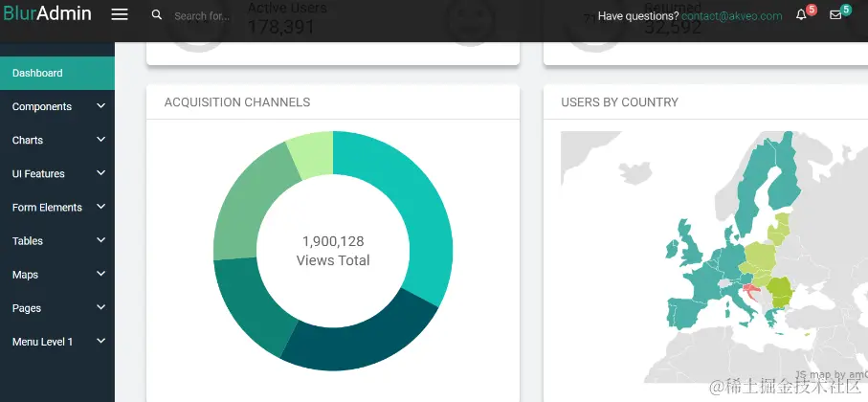
Task: Click the red 5 badge on bell
Action: click(x=812, y=10)
